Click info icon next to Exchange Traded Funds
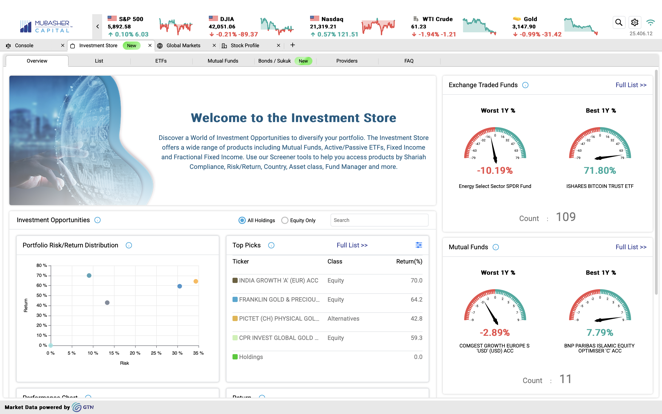 [525, 85]
